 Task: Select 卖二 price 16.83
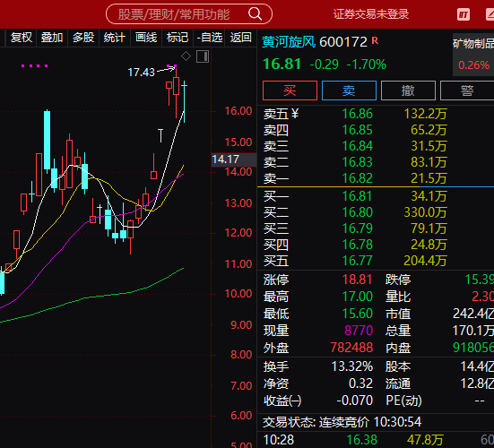[357, 162]
